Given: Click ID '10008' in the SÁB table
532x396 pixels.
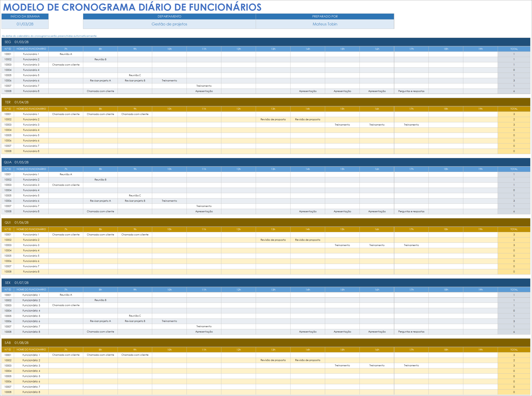Looking at the screenshot, I should tap(8, 392).
